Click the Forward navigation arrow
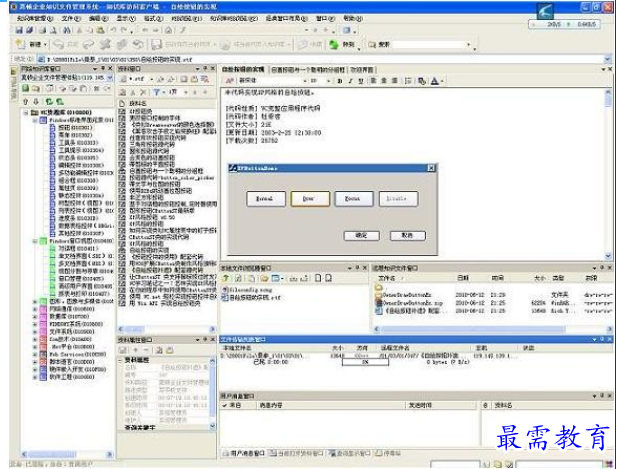Viewport: 618px width, 469px height. coord(156,30)
